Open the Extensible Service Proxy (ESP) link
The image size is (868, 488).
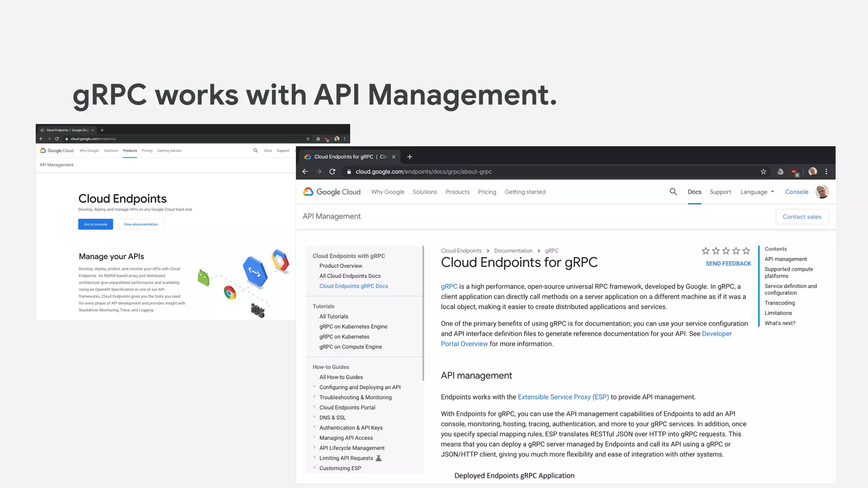click(x=563, y=397)
